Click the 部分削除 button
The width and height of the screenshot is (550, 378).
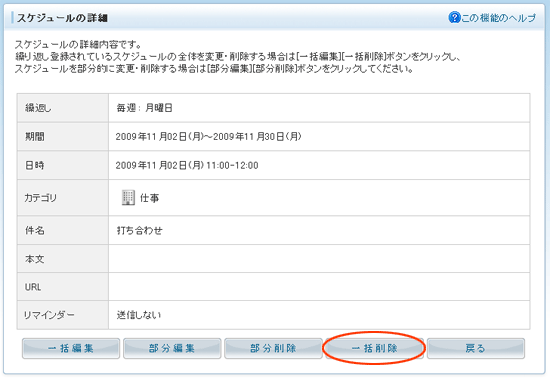[x=273, y=348]
